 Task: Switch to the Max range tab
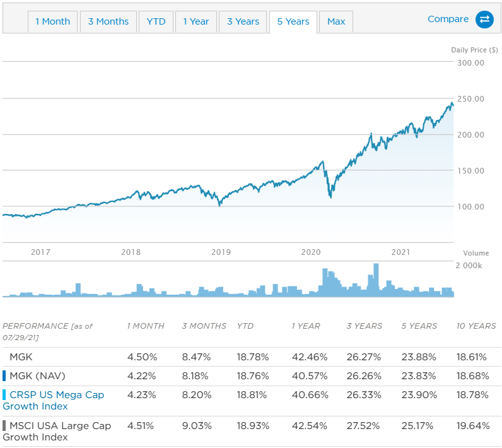pyautogui.click(x=336, y=22)
